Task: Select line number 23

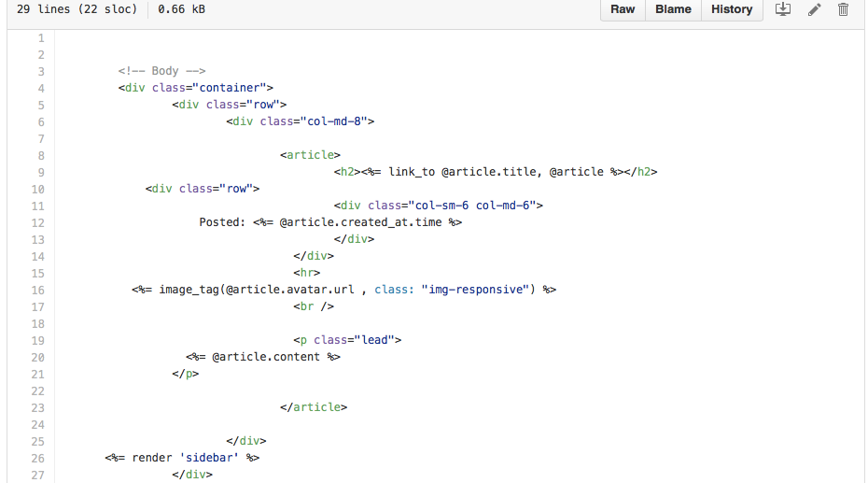Action: (x=37, y=407)
